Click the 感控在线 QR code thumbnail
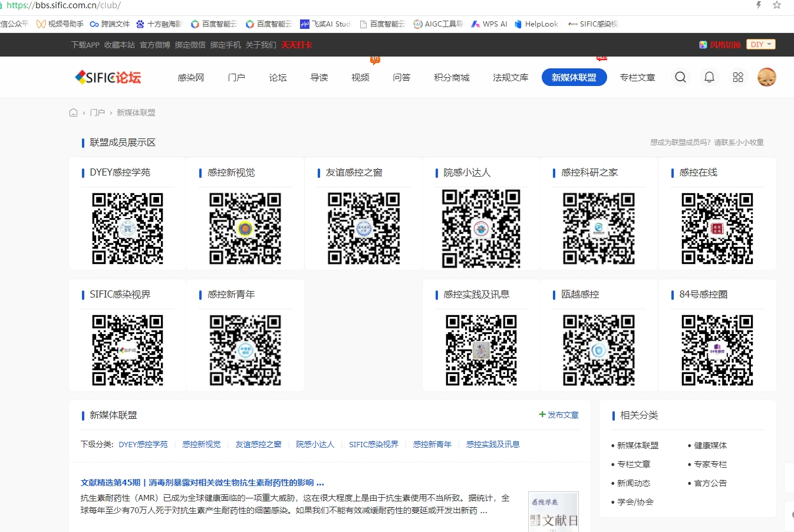This screenshot has height=532, width=794. tap(717, 228)
